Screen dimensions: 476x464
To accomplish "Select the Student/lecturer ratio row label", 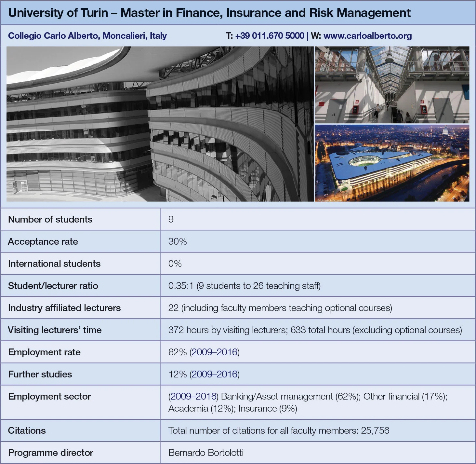I will (x=53, y=286).
